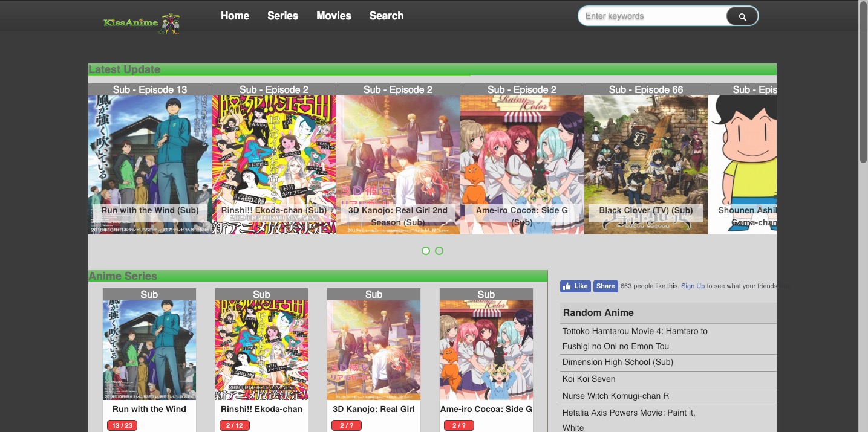Select the first carousel page dot

(x=426, y=251)
